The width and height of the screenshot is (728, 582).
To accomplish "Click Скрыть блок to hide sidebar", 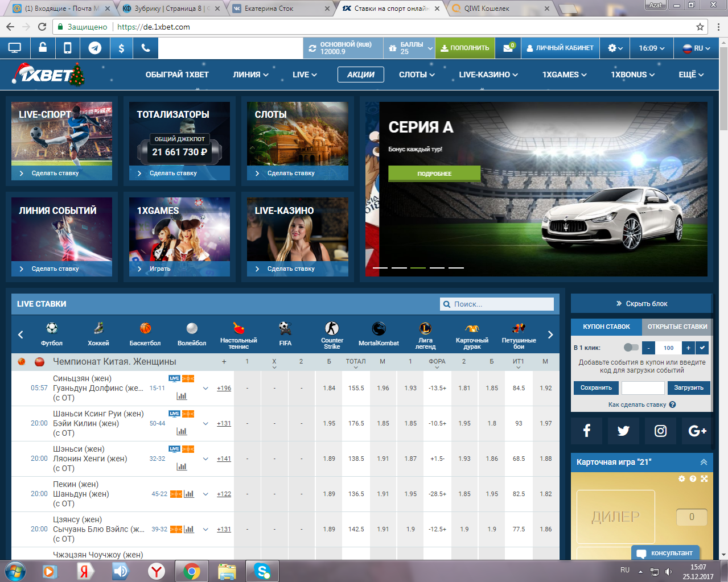I will pyautogui.click(x=641, y=304).
